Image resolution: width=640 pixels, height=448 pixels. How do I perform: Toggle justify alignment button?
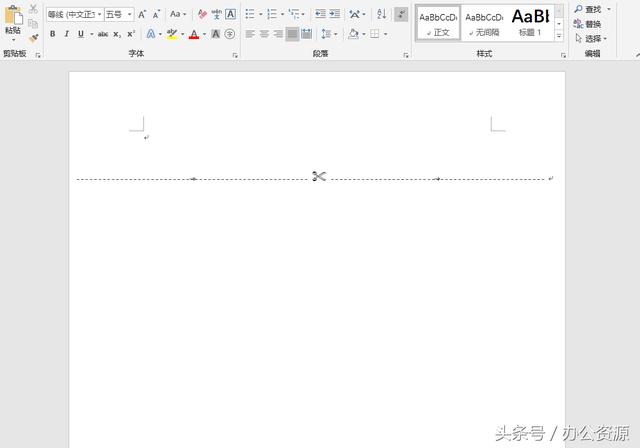[292, 34]
